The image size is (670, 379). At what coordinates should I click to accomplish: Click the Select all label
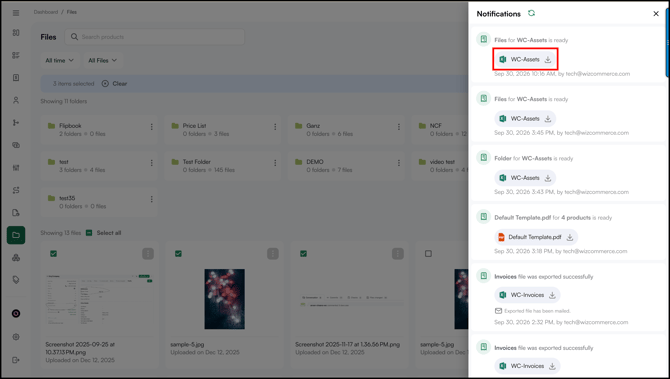click(109, 233)
